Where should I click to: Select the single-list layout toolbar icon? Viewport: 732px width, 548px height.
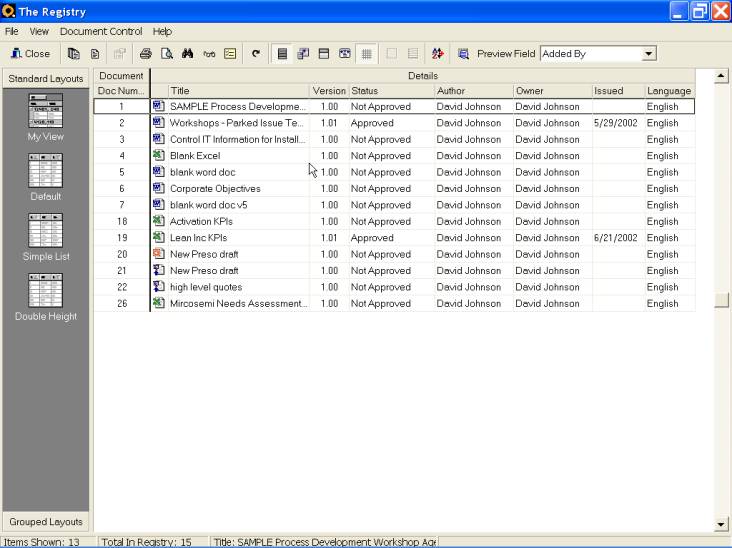coord(282,54)
